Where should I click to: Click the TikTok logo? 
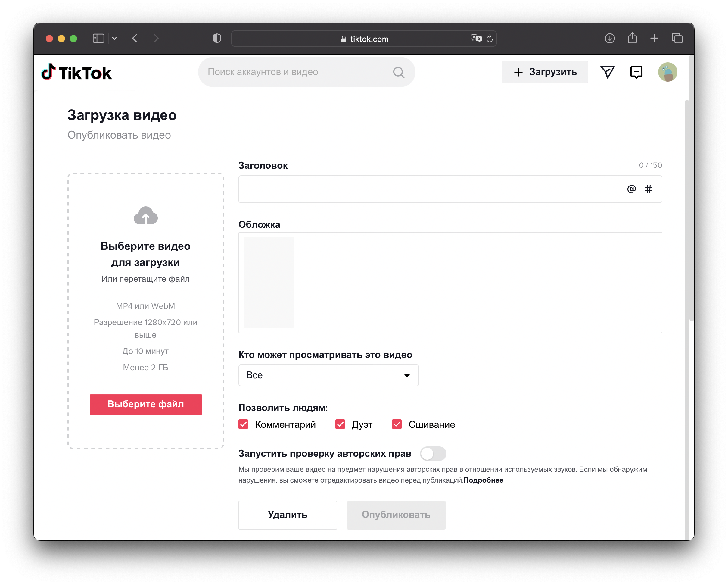point(76,72)
